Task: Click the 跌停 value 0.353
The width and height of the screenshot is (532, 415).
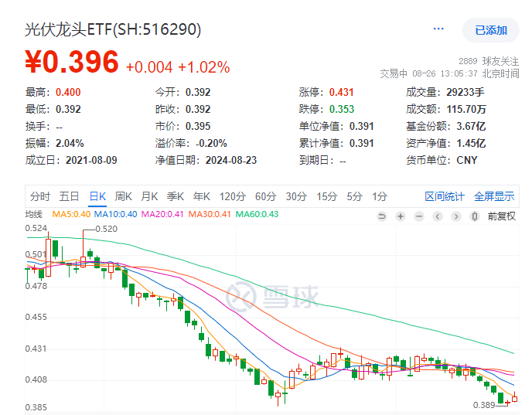Action: pyautogui.click(x=342, y=109)
